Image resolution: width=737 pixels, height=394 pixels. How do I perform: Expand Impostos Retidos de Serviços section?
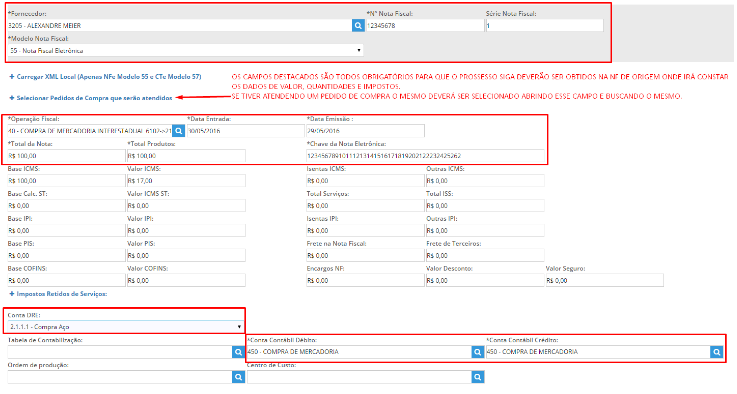[58, 294]
